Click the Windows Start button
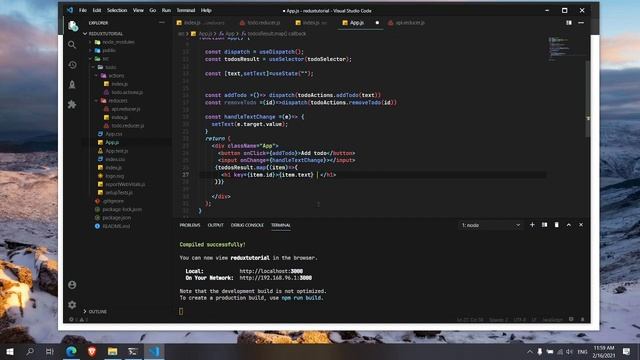This screenshot has width=640, height=360. pyautogui.click(x=10, y=351)
